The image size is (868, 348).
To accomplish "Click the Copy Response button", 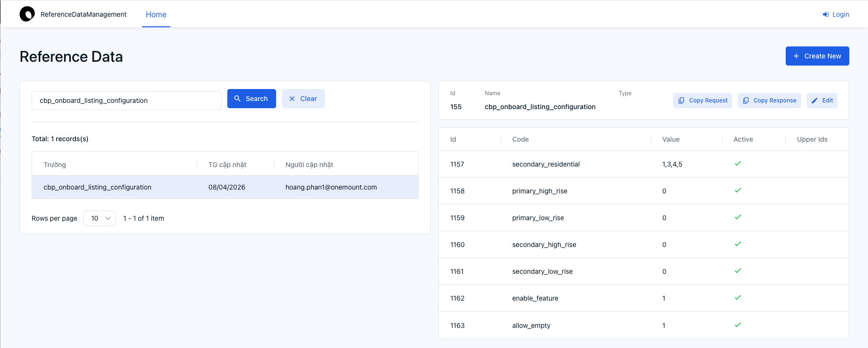I will click(x=769, y=101).
